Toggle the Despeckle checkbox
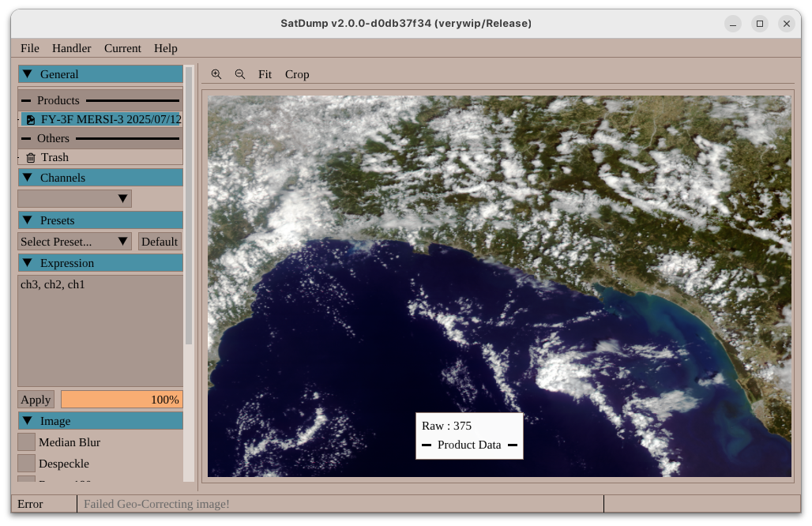 [x=27, y=464]
